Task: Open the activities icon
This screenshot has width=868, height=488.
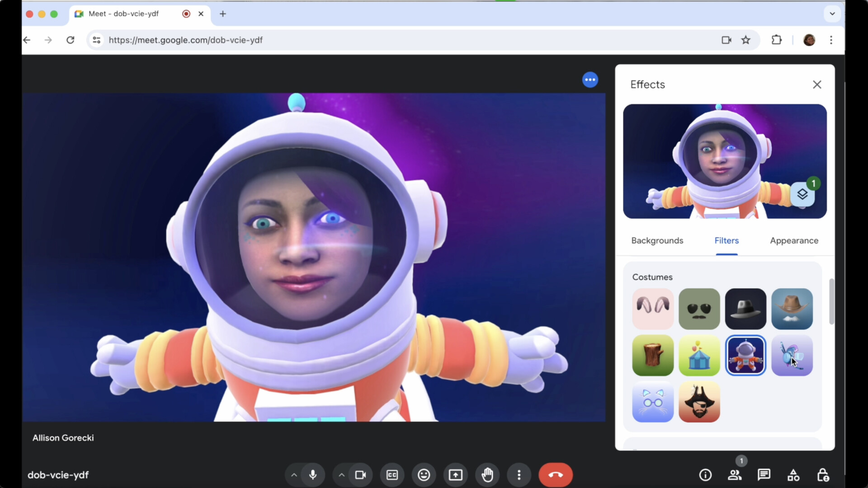Action: 793,475
